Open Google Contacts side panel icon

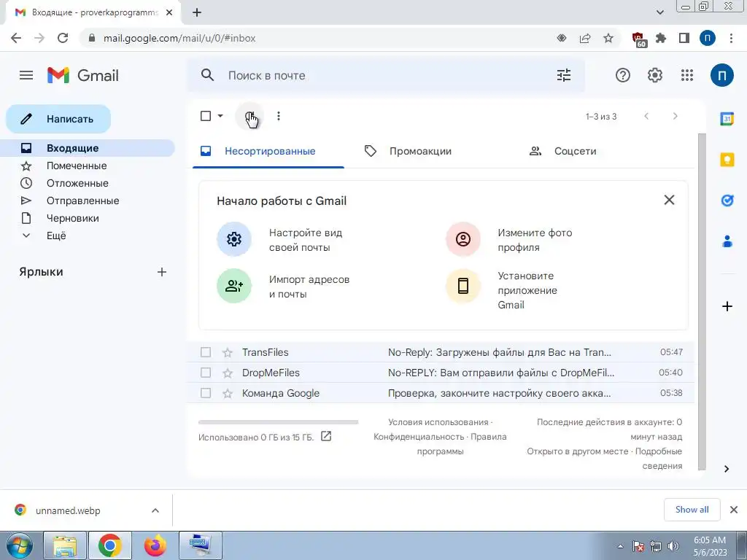point(727,241)
